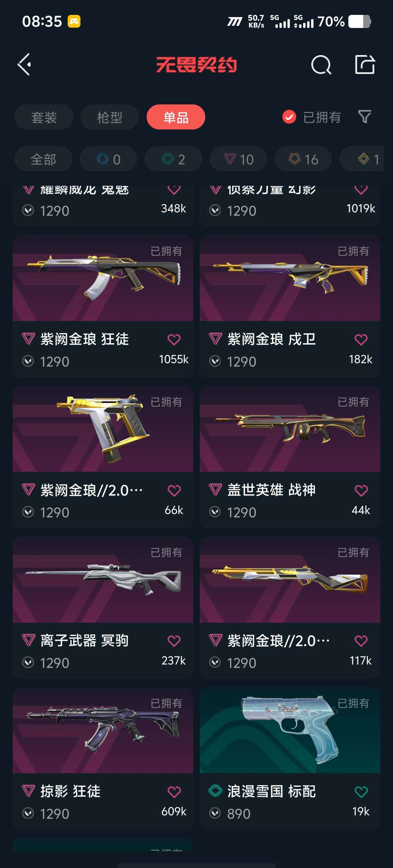Tap the share icon at top right
The image size is (393, 868).
tap(365, 65)
